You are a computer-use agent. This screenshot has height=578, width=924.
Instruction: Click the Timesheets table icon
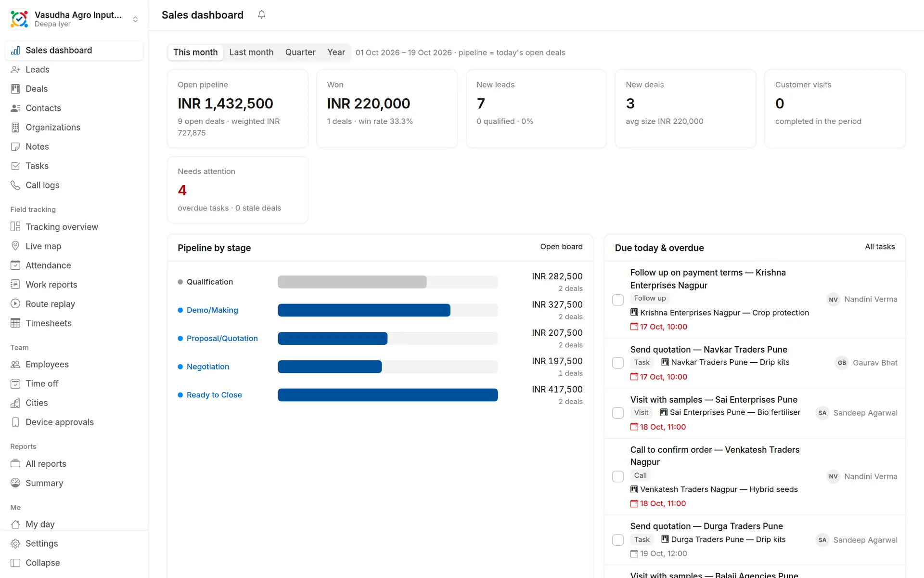point(15,323)
